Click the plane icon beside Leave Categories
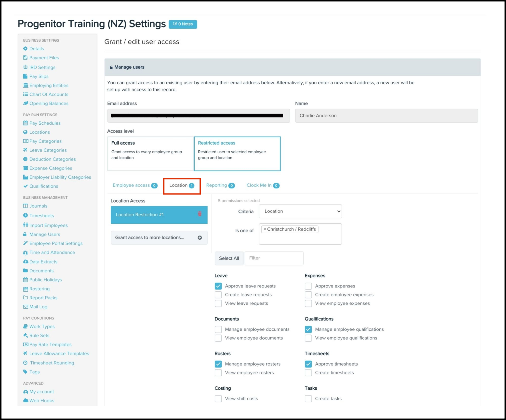Image resolution: width=506 pixels, height=420 pixels. click(25, 150)
